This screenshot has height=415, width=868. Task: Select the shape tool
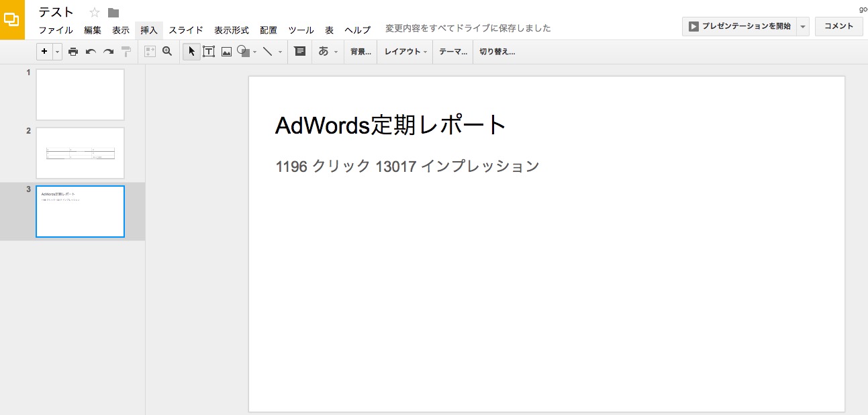click(x=244, y=51)
